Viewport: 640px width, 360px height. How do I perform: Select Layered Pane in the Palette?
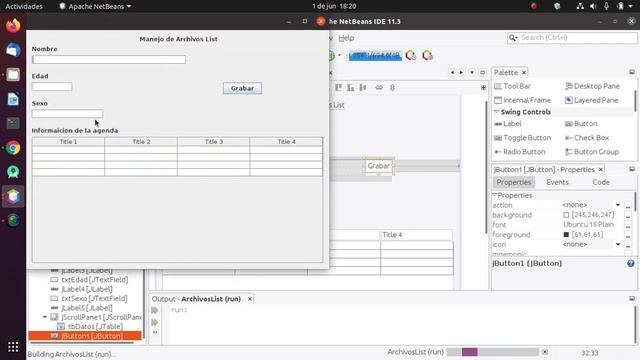pyautogui.click(x=591, y=100)
